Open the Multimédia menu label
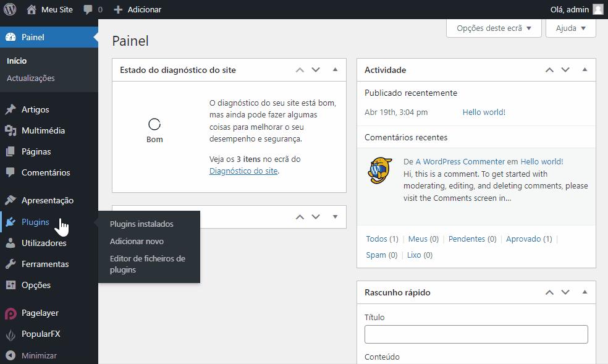 pos(43,130)
